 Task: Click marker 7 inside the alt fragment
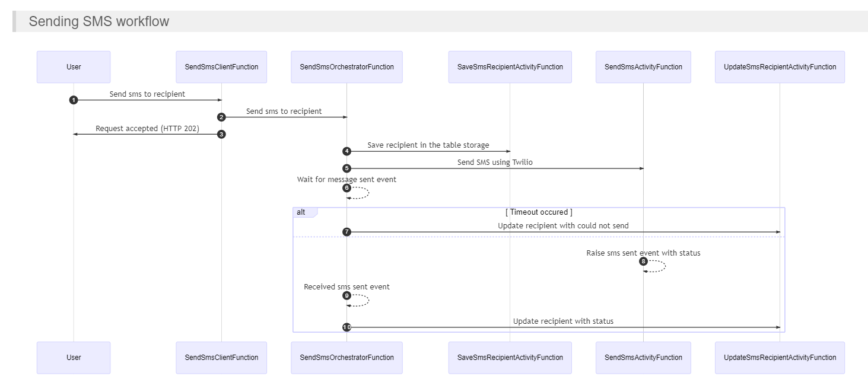[x=347, y=232]
